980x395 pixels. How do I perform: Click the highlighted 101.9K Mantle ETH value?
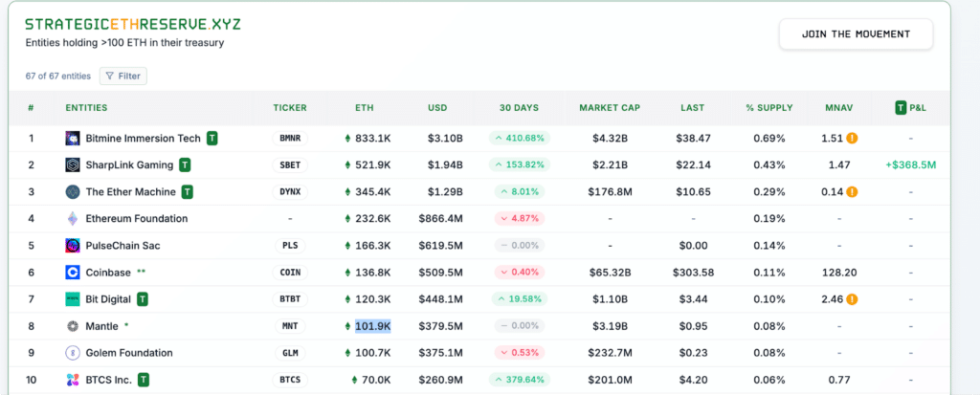click(373, 325)
